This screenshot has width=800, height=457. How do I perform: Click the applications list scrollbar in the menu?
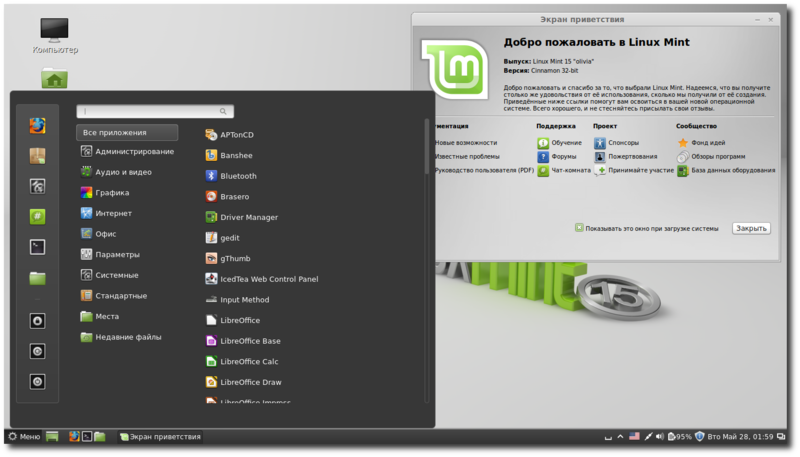(x=427, y=146)
